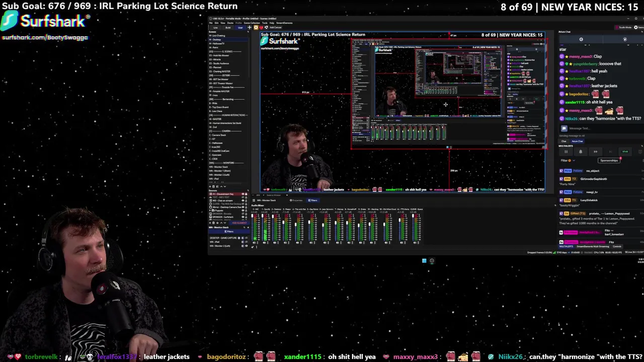This screenshot has width=644, height=362.
Task: Mute the 0 - MIC mixer channel
Action: (x=254, y=243)
